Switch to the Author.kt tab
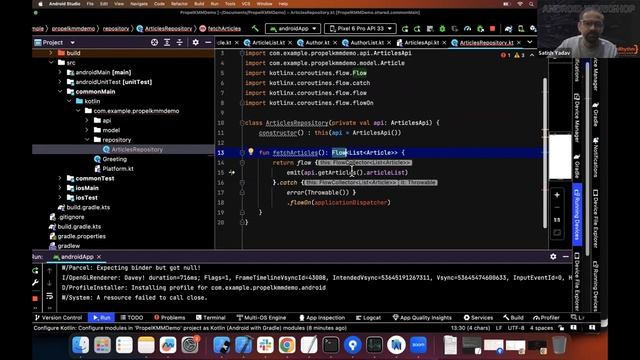The image size is (640, 360). coord(317,42)
